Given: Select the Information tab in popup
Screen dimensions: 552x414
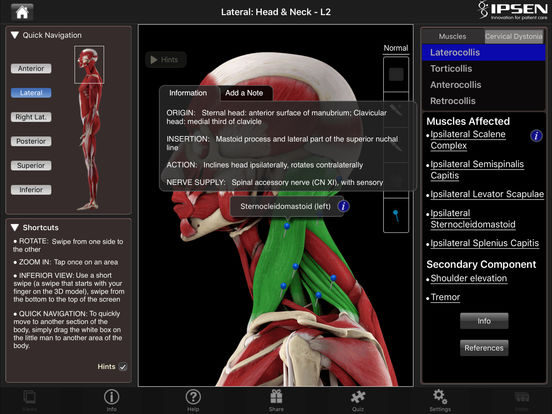Looking at the screenshot, I should [188, 93].
